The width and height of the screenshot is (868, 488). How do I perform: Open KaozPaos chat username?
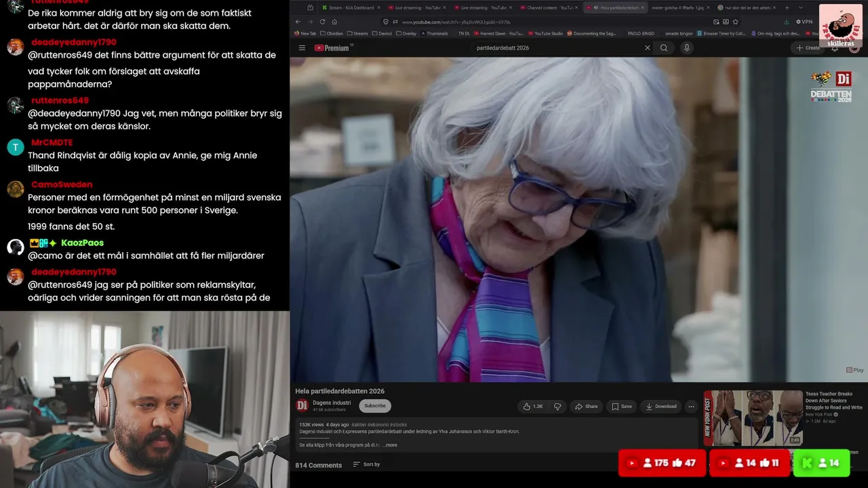pyautogui.click(x=82, y=243)
